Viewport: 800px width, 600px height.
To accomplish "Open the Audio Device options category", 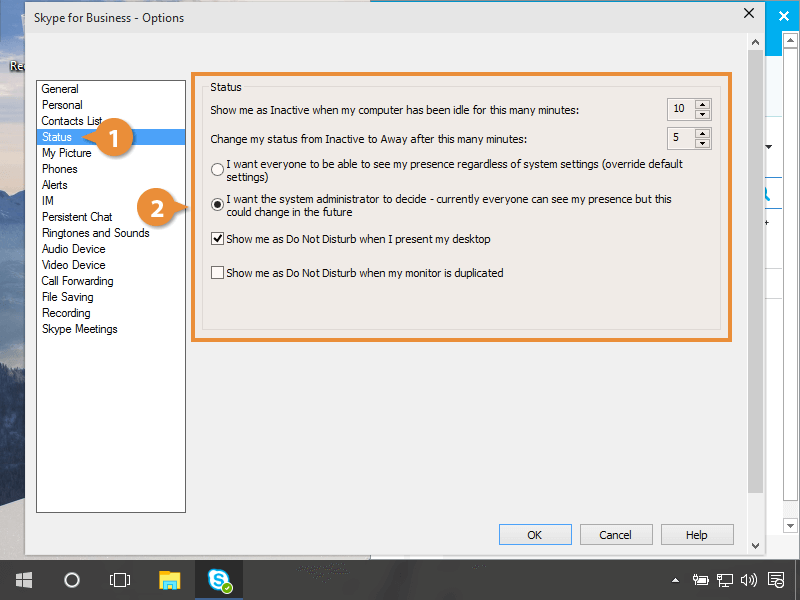I will click(x=73, y=249).
